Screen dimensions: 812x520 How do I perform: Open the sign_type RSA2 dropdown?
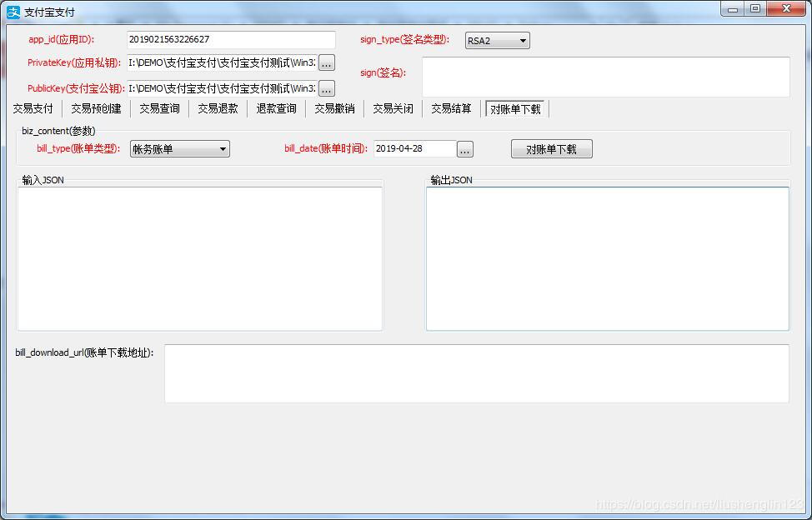pyautogui.click(x=497, y=40)
